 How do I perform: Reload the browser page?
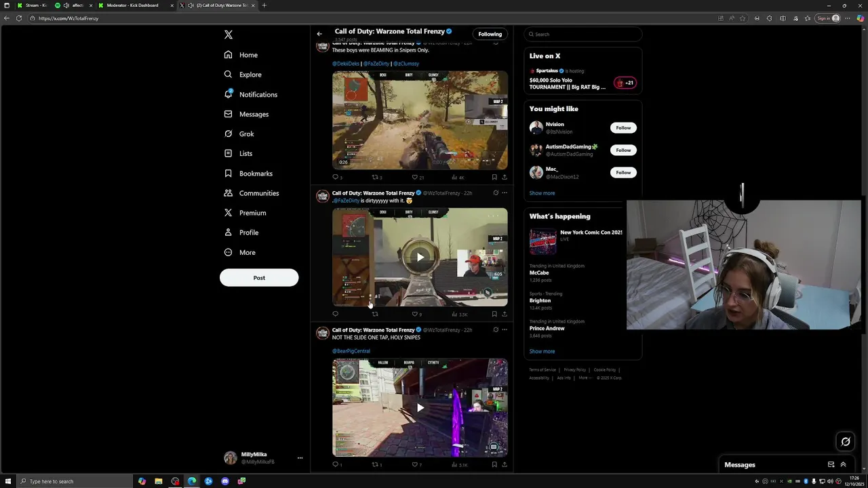tap(19, 18)
